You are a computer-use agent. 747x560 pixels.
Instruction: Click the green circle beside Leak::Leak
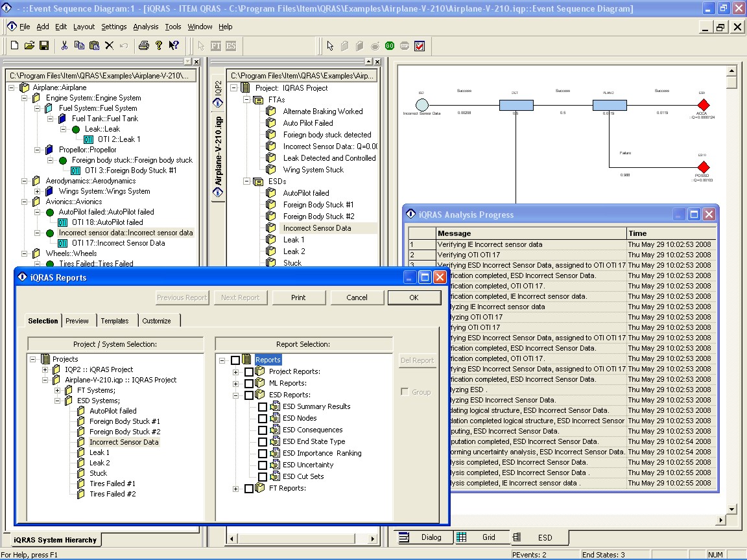click(76, 129)
